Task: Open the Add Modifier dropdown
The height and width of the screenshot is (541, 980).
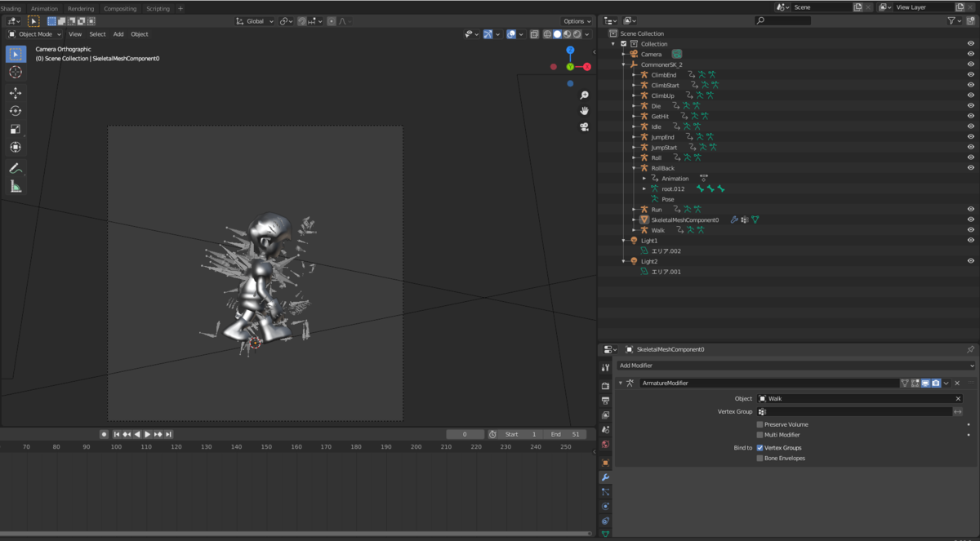Action: [x=795, y=366]
